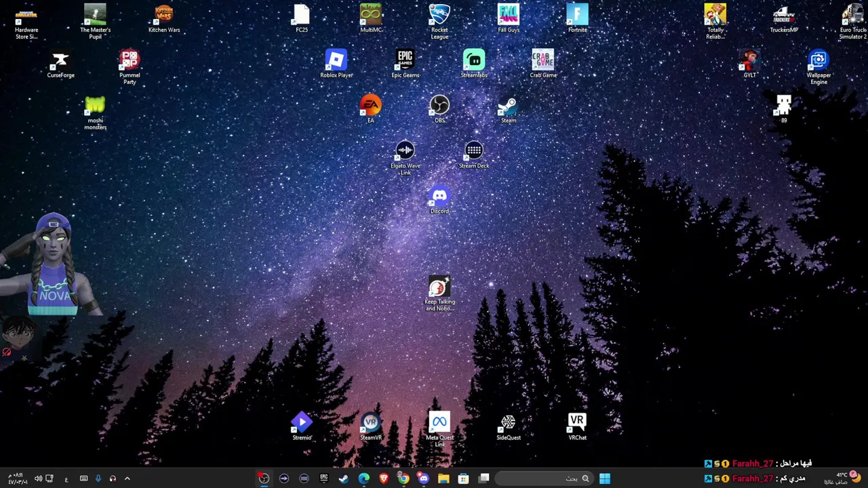Select the desktop icon labeled 89

coord(784,109)
